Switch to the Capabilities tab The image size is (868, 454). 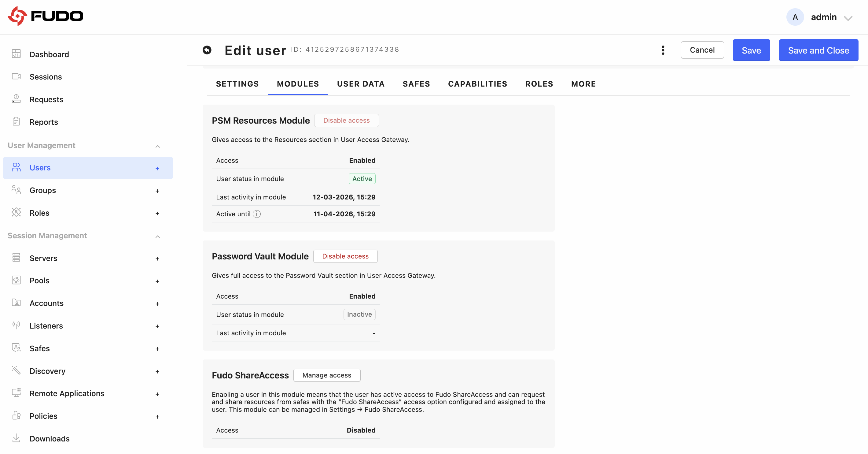coord(477,84)
